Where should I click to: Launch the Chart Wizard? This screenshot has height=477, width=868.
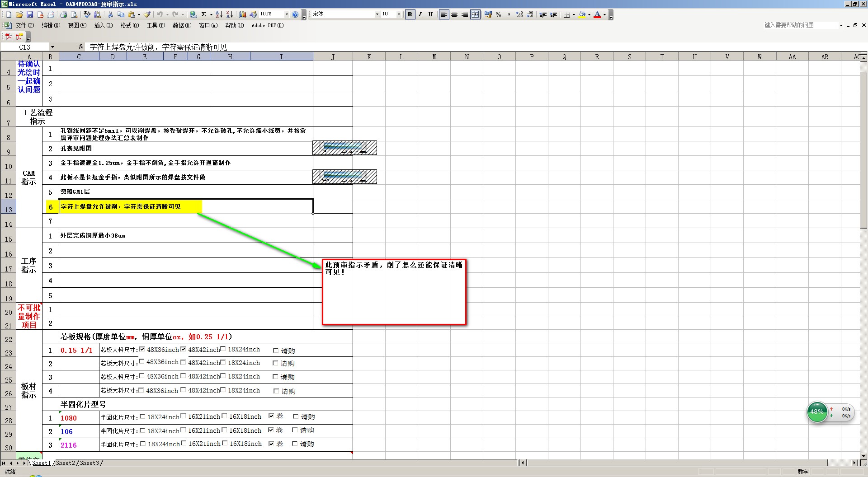(x=243, y=14)
